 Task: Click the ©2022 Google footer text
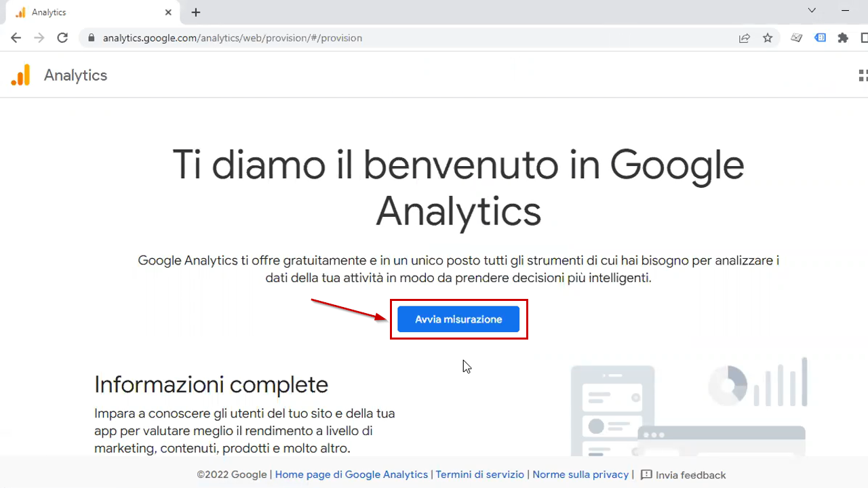232,474
